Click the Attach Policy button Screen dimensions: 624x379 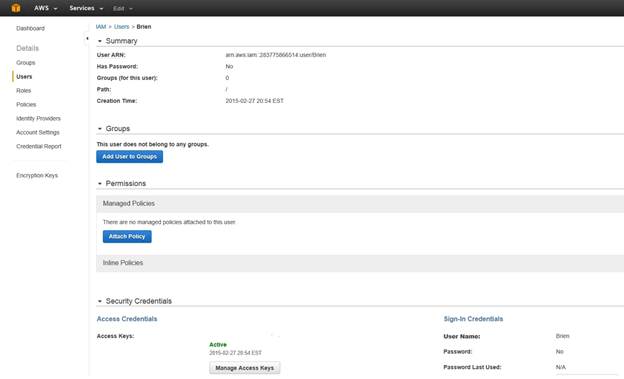point(127,236)
